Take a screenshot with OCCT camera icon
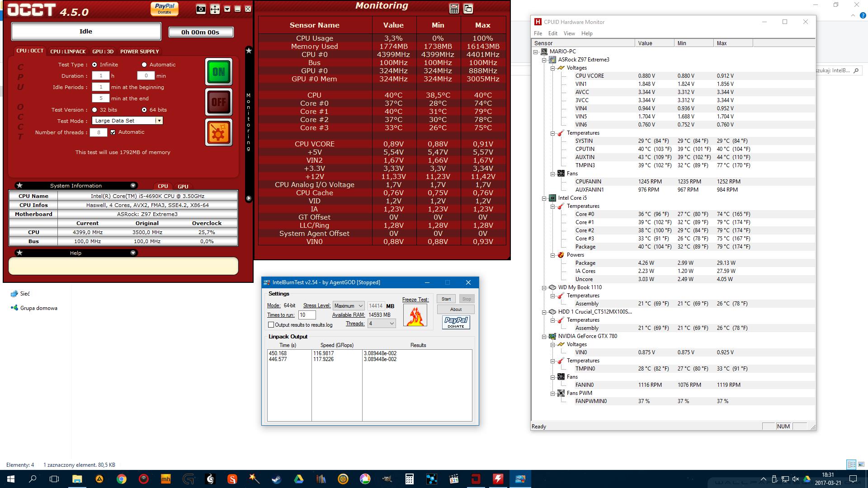The width and height of the screenshot is (868, 488). [x=201, y=9]
